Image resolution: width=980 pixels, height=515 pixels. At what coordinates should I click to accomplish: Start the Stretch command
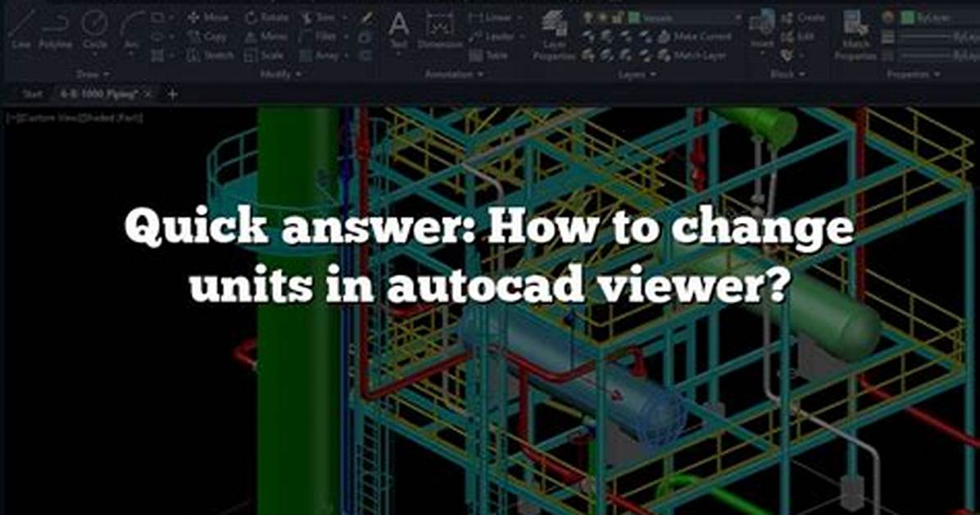(x=210, y=56)
